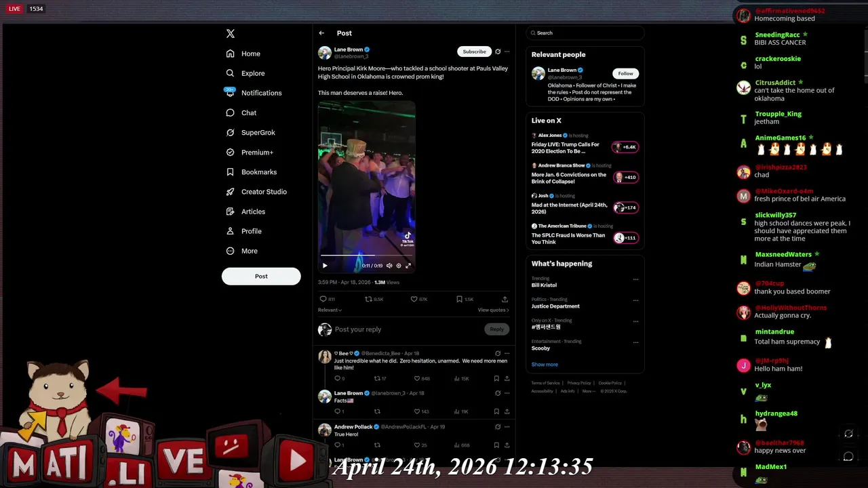The width and height of the screenshot is (868, 488).
Task: Open Bill Kristol trend options menu
Action: (x=635, y=279)
